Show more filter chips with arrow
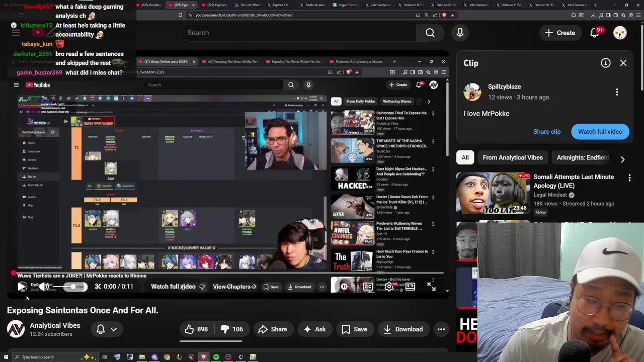 pos(622,159)
